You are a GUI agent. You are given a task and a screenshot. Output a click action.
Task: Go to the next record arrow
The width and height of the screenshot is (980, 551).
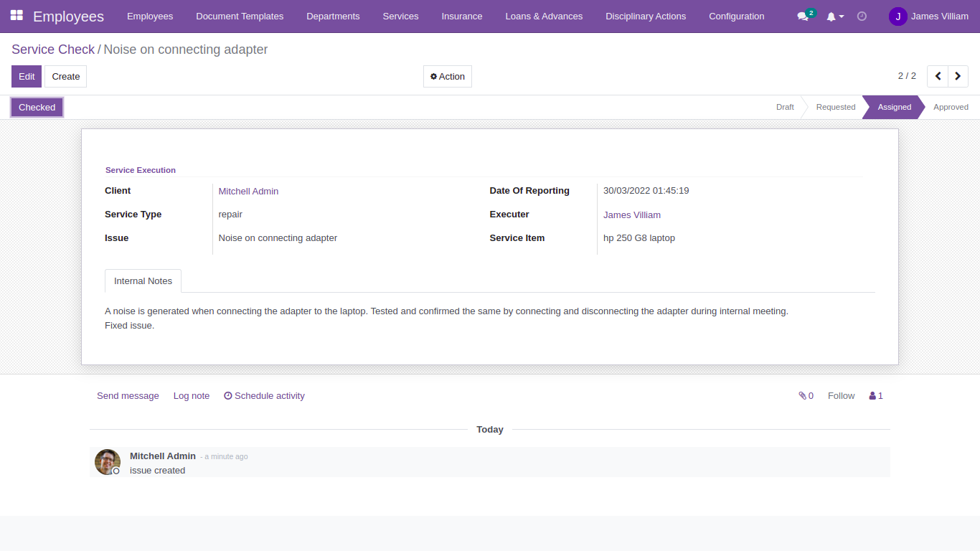pos(958,76)
